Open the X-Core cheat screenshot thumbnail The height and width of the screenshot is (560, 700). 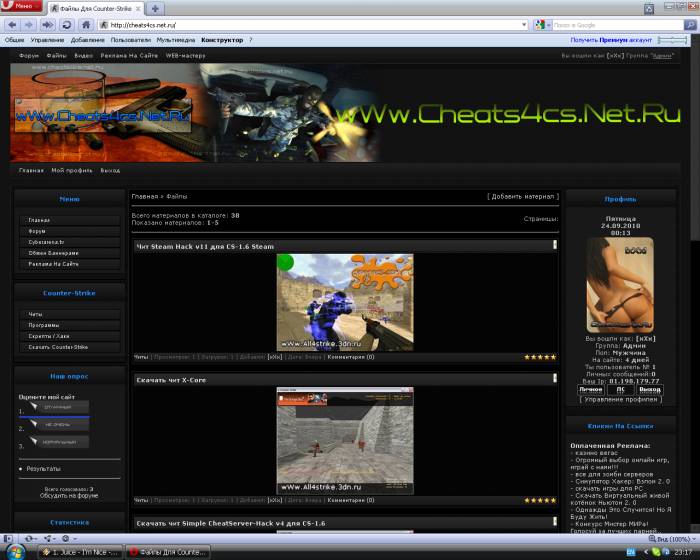tap(345, 440)
